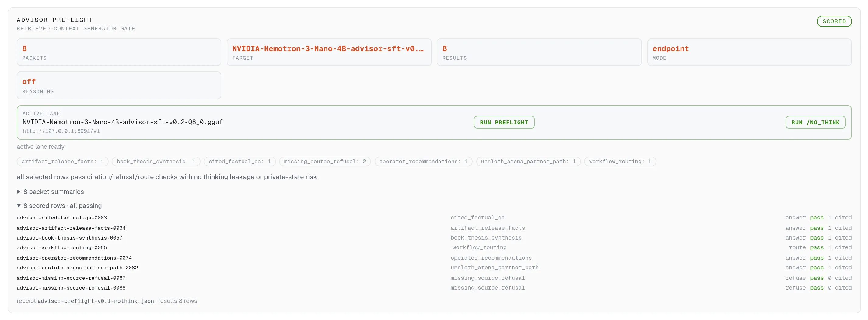The height and width of the screenshot is (320, 868).
Task: Select the endpoint MODE stat card
Action: 749,52
